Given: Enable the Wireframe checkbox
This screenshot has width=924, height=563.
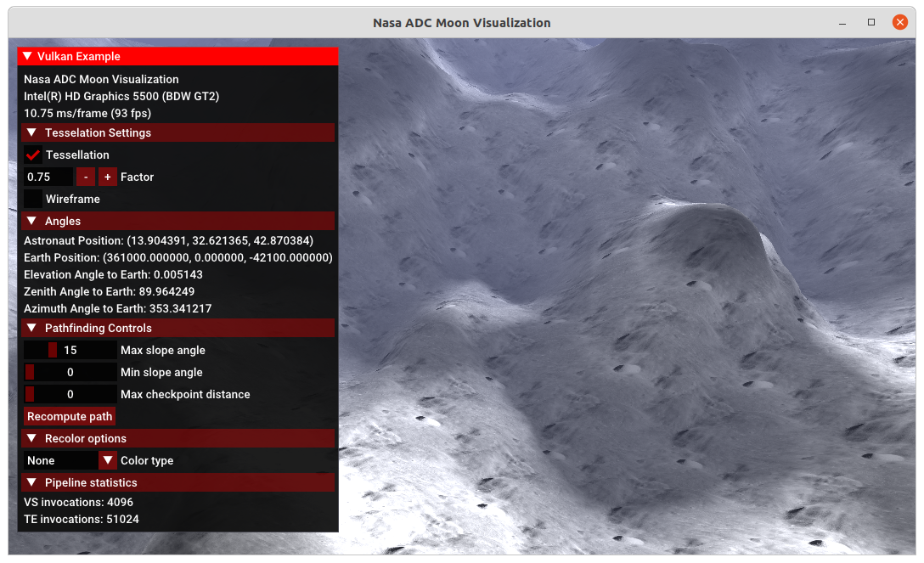Looking at the screenshot, I should click(x=31, y=199).
